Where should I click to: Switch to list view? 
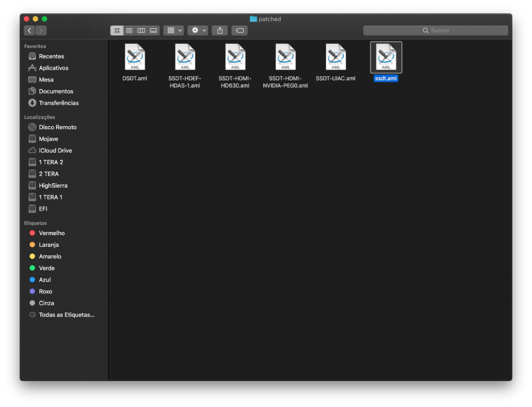click(129, 30)
